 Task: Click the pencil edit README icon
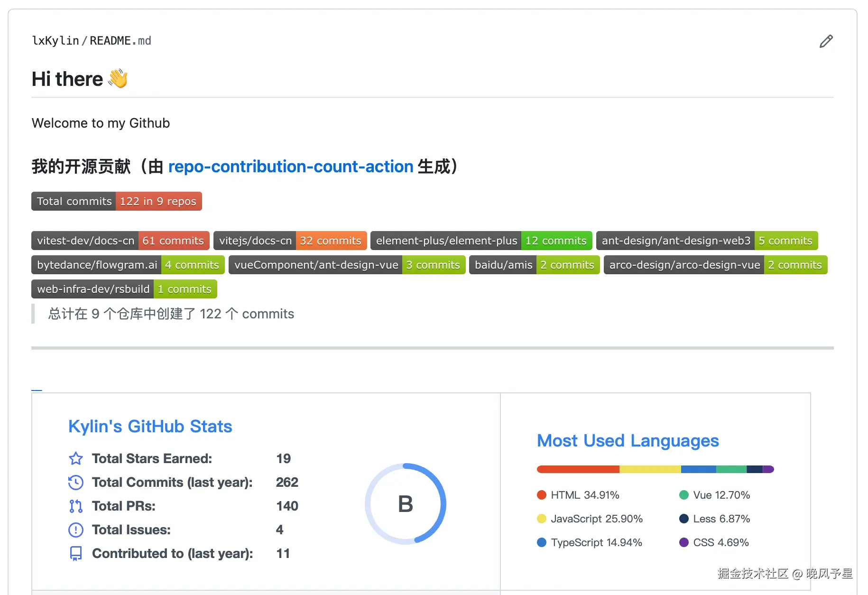[x=826, y=41]
